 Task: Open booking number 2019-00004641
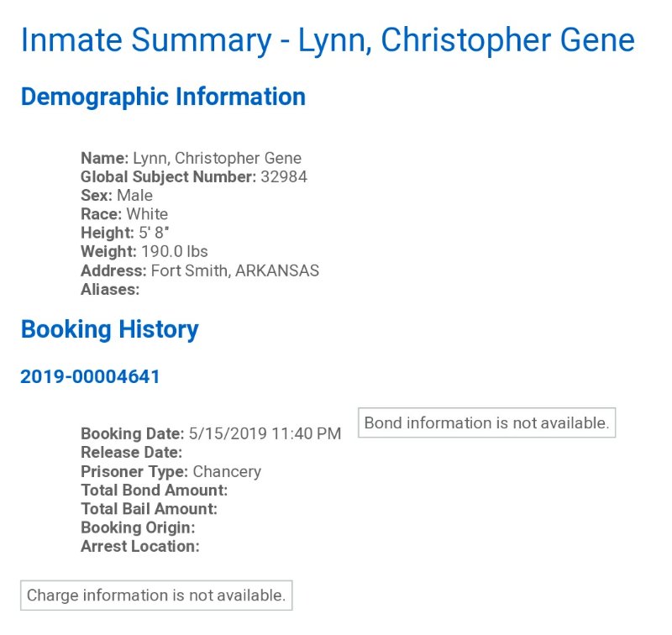point(90,376)
